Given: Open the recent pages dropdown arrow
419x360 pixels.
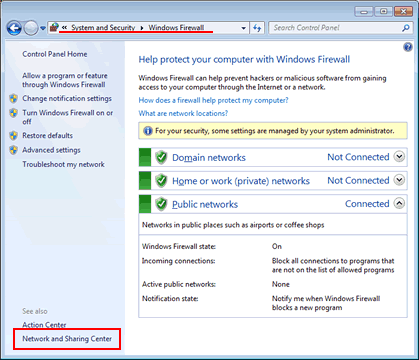Looking at the screenshot, I should tap(43, 28).
